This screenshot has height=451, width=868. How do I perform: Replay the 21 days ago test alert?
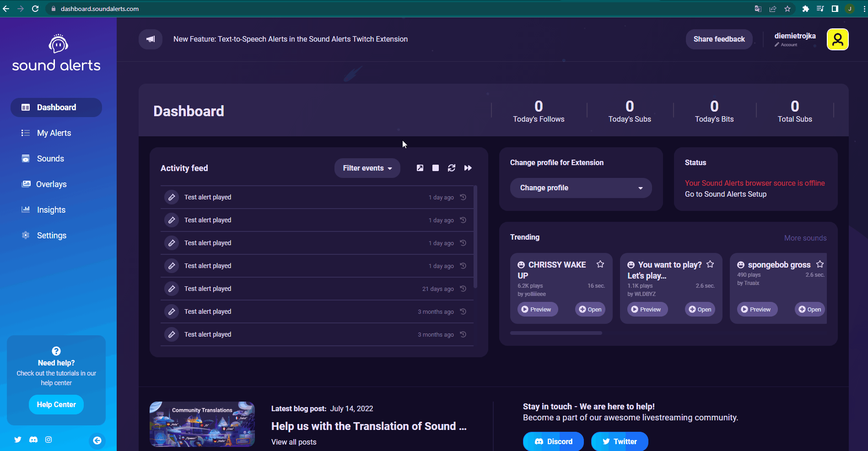(x=463, y=289)
